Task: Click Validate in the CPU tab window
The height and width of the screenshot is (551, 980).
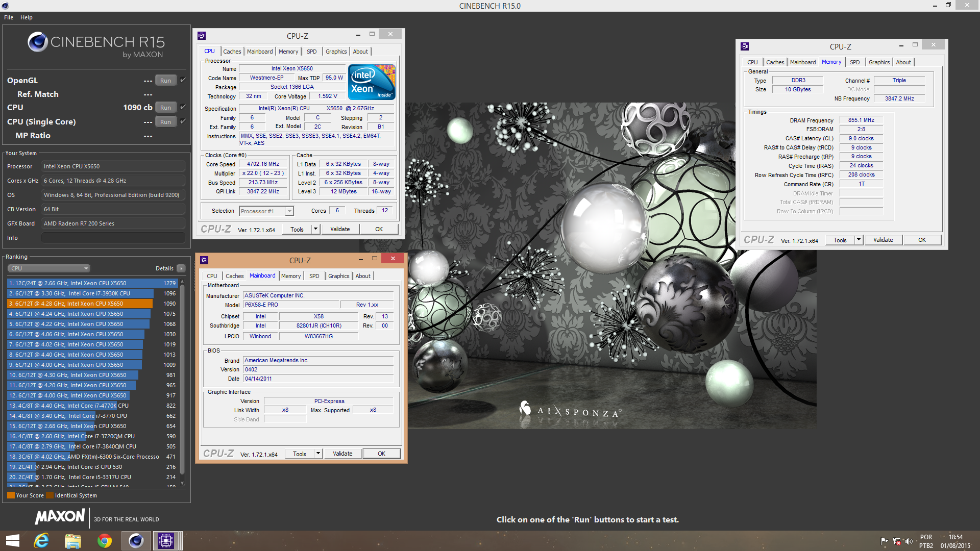Action: click(340, 229)
